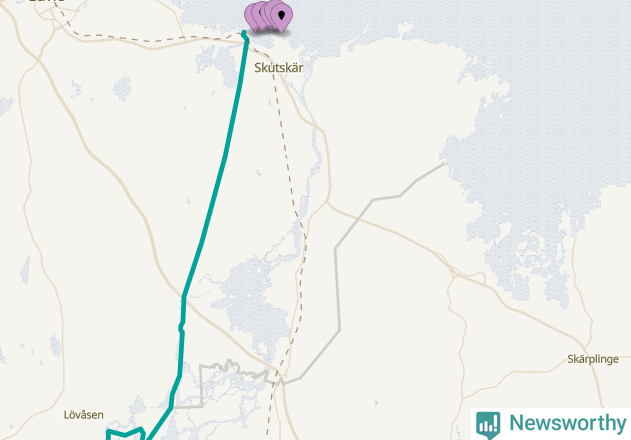Click the partially visible city label top-left
Screen dimensions: 631x440
[x=45, y=1]
